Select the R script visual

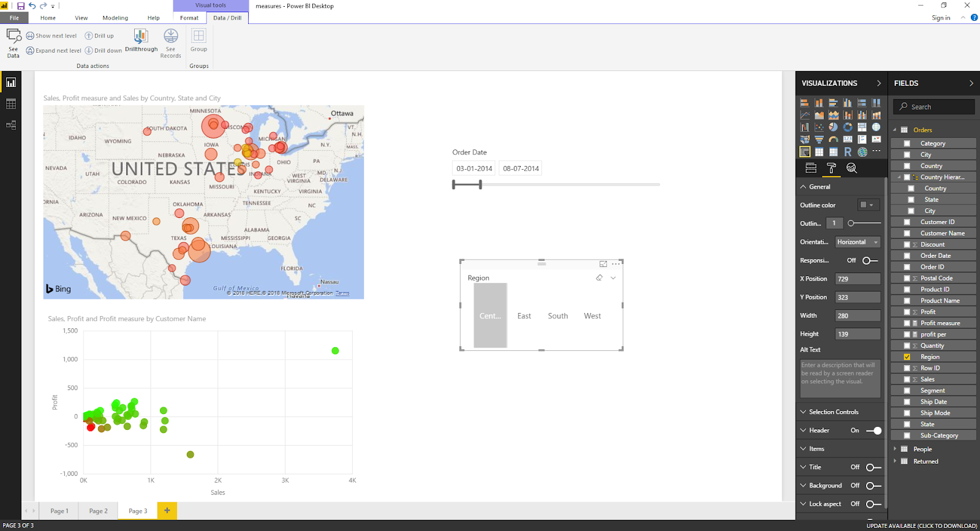pyautogui.click(x=848, y=152)
